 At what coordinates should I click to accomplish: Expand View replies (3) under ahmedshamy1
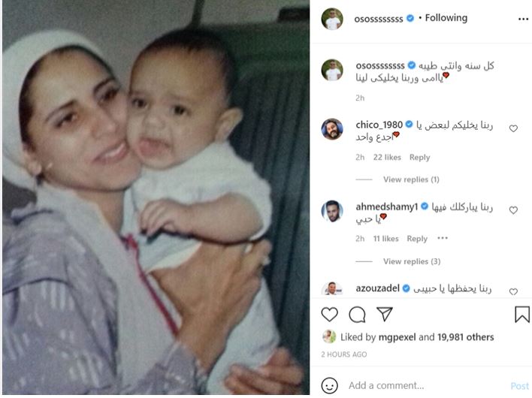click(412, 261)
